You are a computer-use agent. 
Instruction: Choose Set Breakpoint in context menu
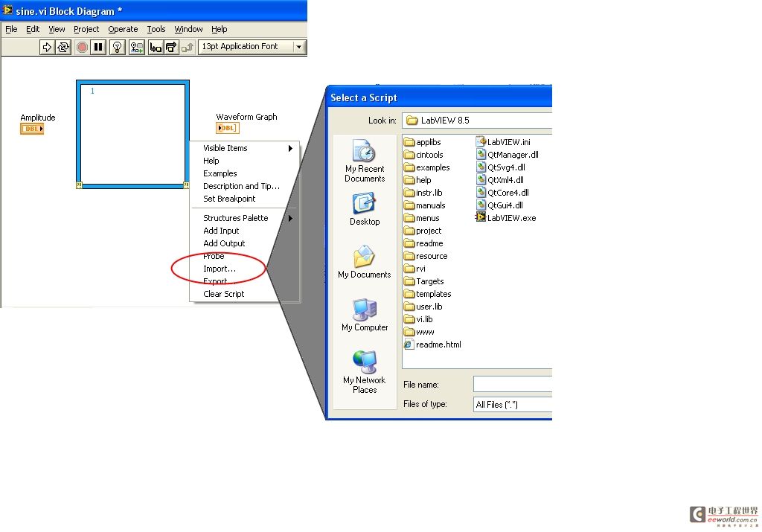[x=244, y=199]
